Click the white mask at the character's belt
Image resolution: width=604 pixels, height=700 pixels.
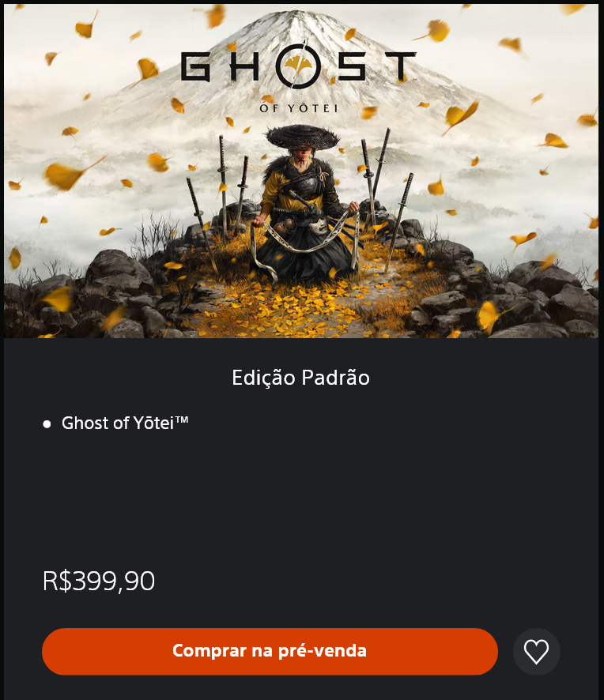[319, 226]
